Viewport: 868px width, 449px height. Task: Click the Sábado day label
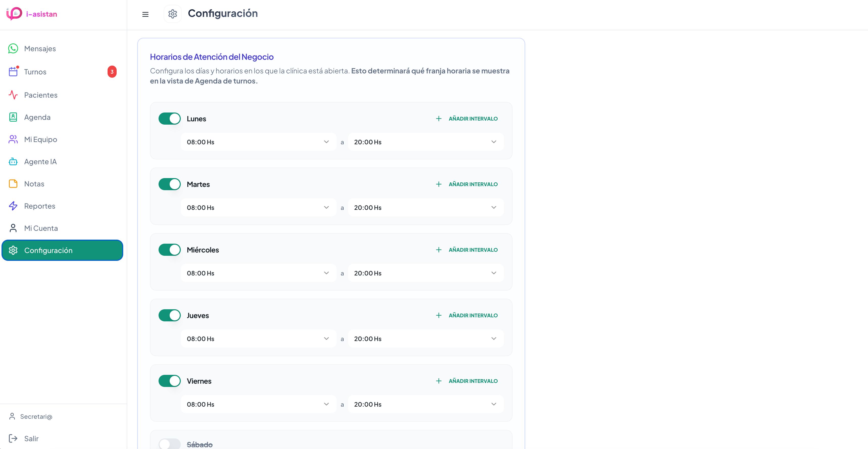199,444
